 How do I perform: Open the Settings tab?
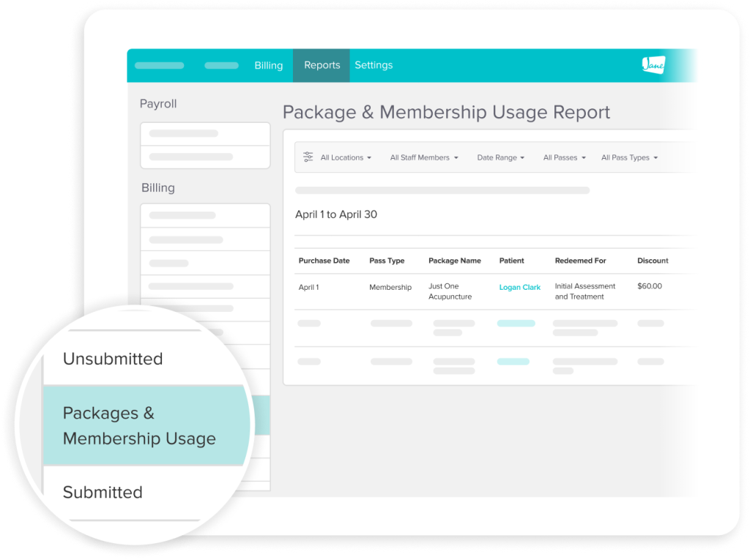pos(374,65)
